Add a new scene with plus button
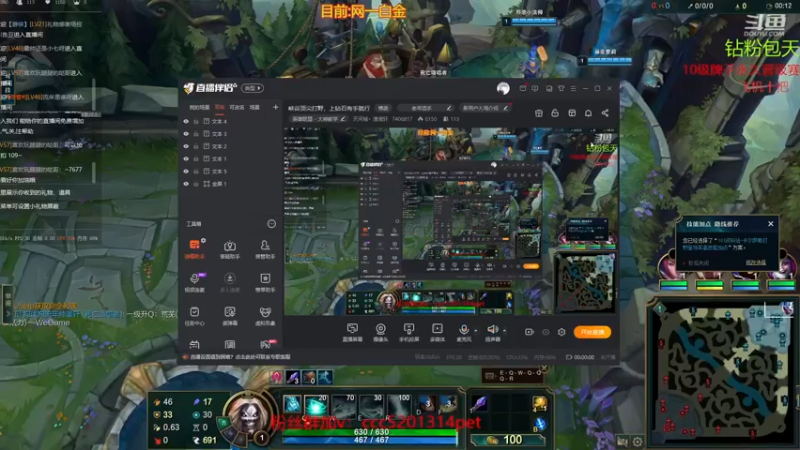 [x=276, y=108]
